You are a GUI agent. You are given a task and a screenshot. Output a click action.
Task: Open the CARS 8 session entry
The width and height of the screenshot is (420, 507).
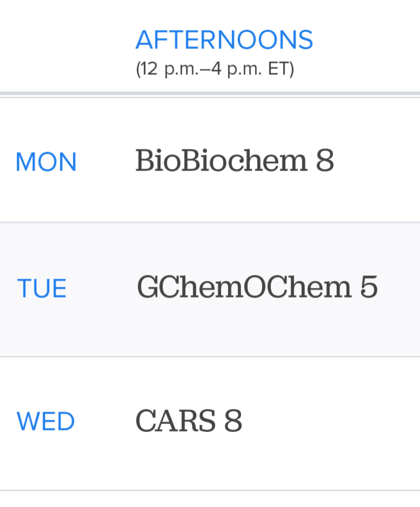pos(188,421)
